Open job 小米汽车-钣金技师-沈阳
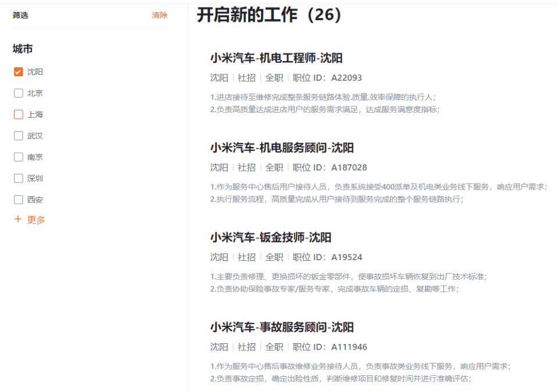 tap(270, 238)
